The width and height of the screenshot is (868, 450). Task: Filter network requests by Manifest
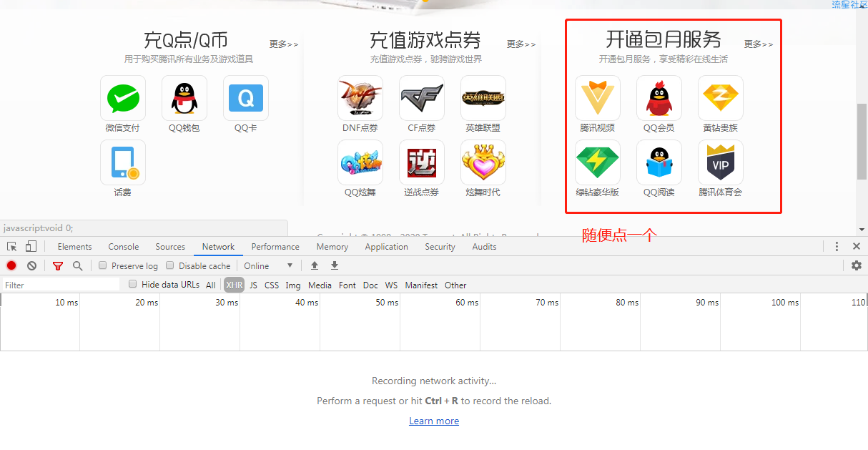422,285
